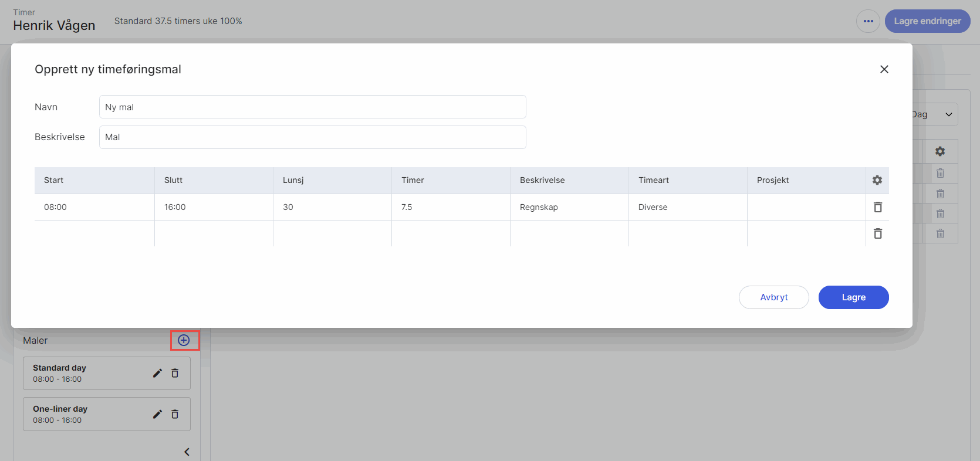Click the Lagre button in the dialog
Viewport: 980px width, 461px height.
853,297
